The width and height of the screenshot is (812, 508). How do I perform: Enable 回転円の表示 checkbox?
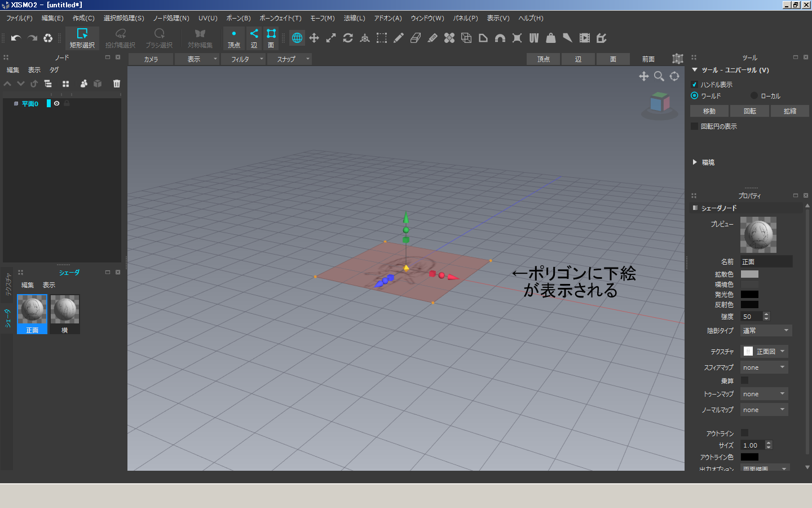695,126
